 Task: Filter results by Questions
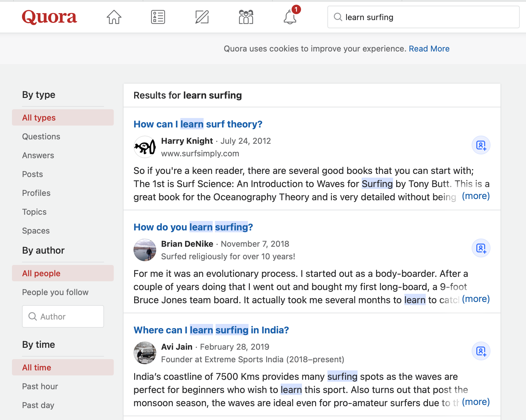[x=41, y=137]
